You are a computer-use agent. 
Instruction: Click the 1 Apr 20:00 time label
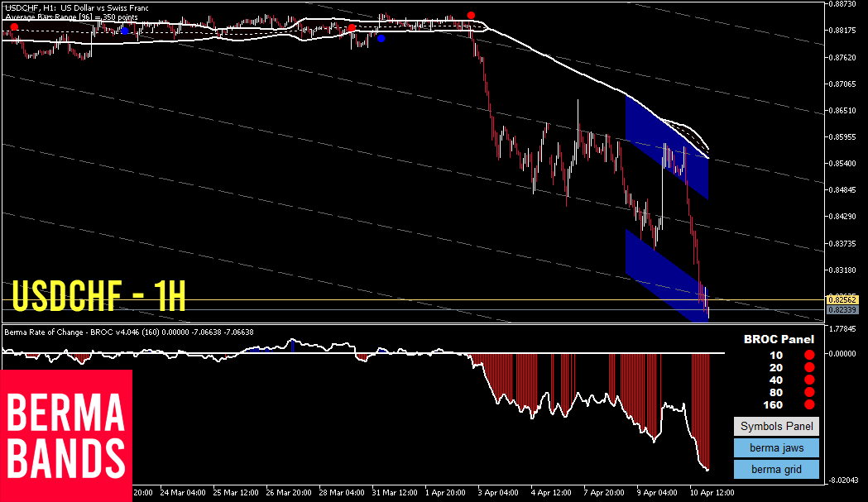tap(445, 493)
